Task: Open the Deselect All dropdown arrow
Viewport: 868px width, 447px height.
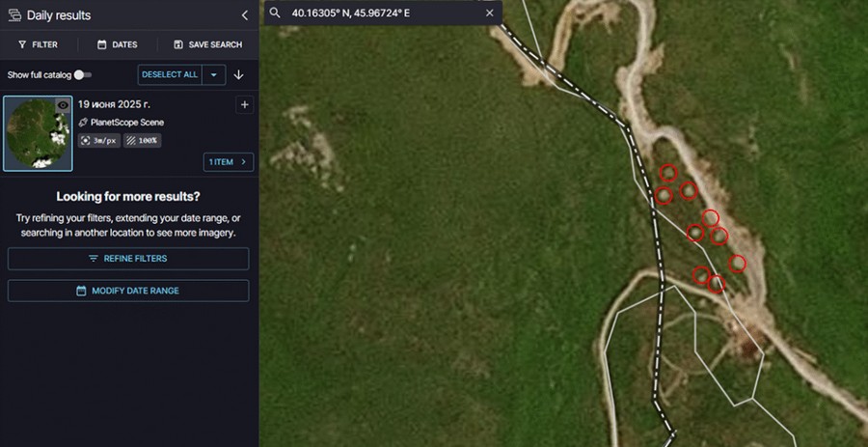Action: click(x=213, y=74)
